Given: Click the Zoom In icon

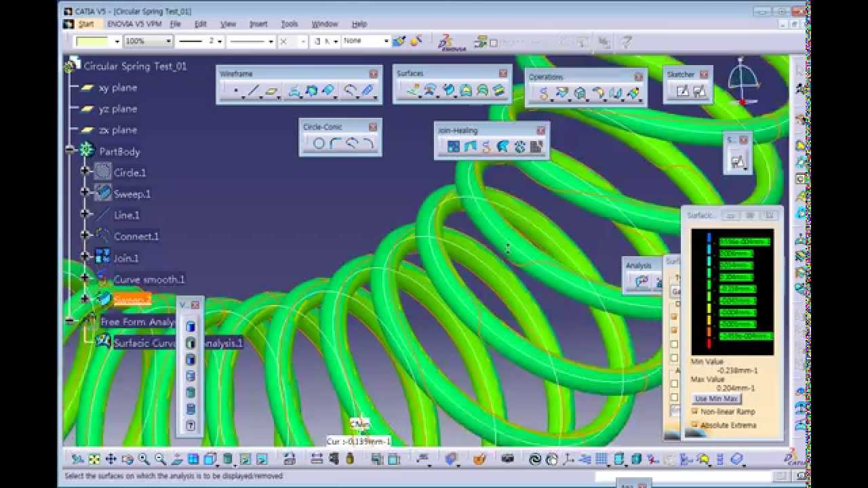Looking at the screenshot, I should pos(144,459).
